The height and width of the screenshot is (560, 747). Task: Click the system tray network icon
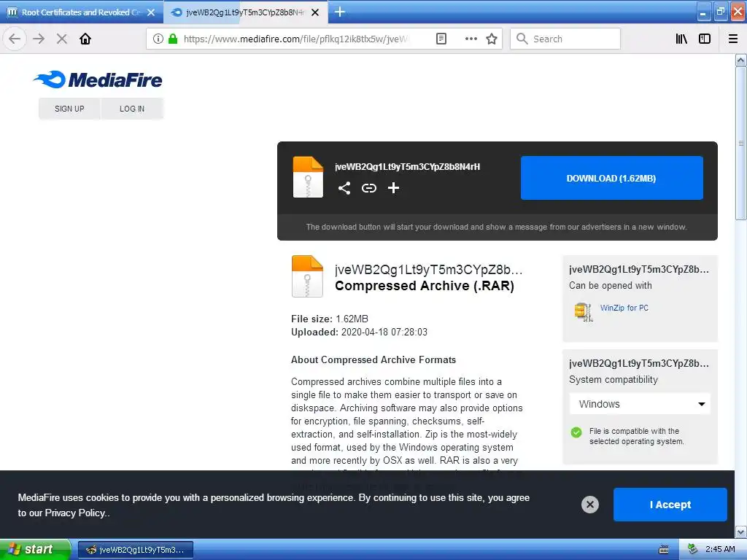[693, 549]
